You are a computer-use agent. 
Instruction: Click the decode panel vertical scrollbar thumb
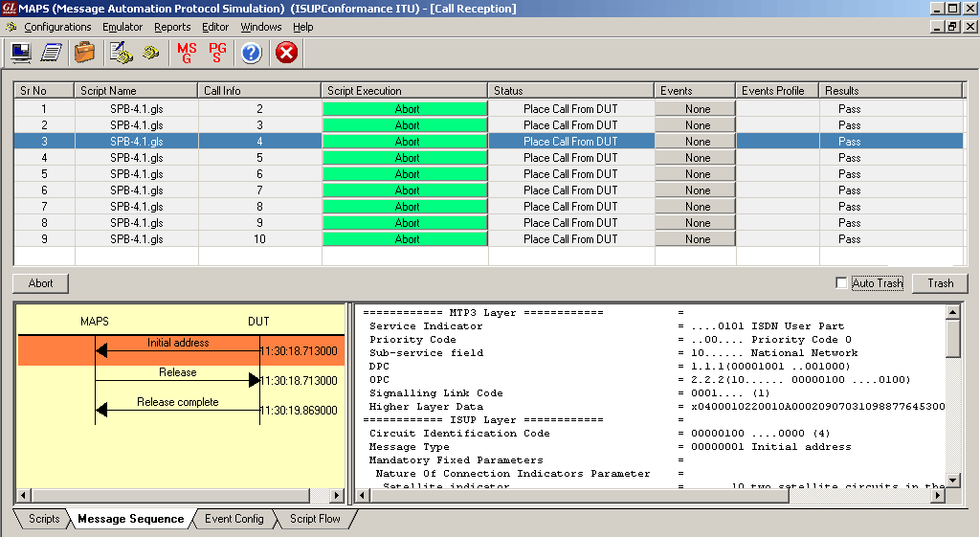tap(952, 338)
